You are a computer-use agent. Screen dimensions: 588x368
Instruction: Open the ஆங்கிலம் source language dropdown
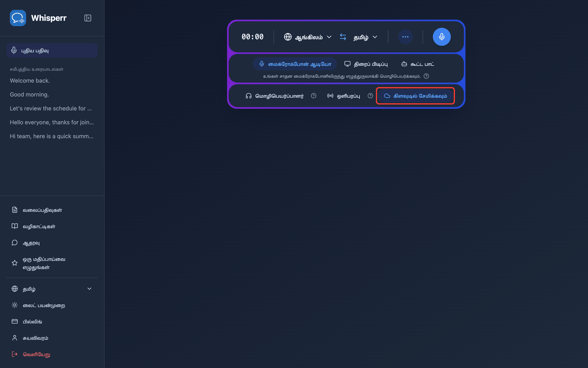(x=308, y=37)
